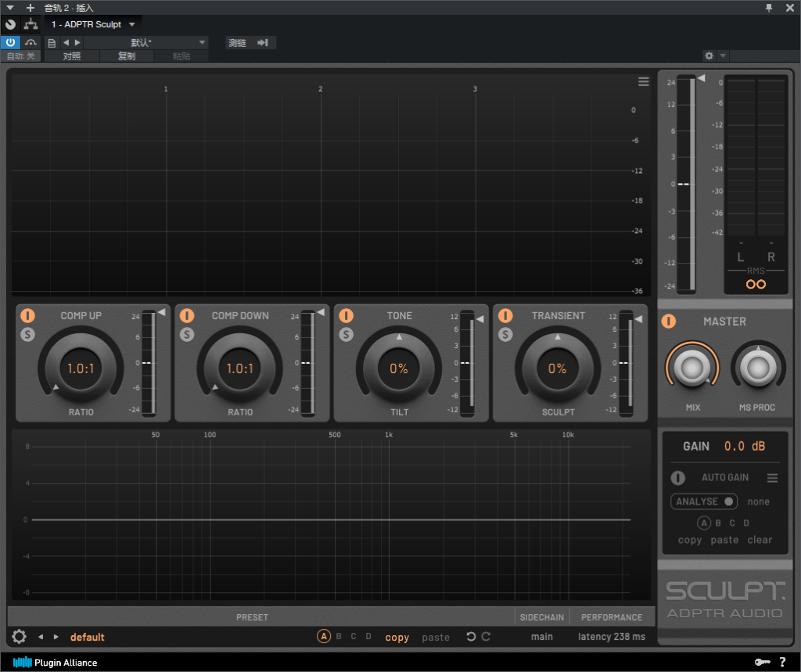Image resolution: width=801 pixels, height=672 pixels.
Task: Click the MS PROC knob
Action: [x=758, y=368]
